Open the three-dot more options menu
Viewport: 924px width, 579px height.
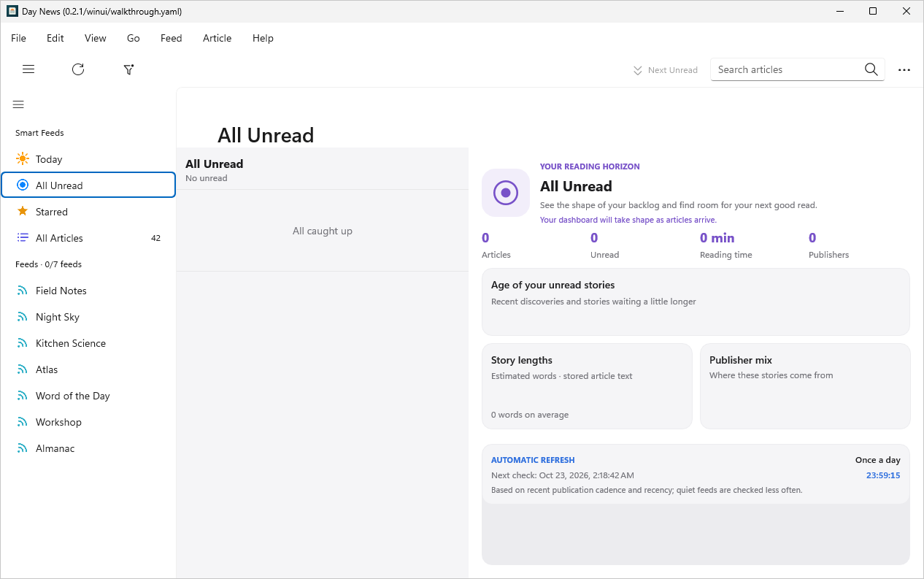[x=904, y=70]
